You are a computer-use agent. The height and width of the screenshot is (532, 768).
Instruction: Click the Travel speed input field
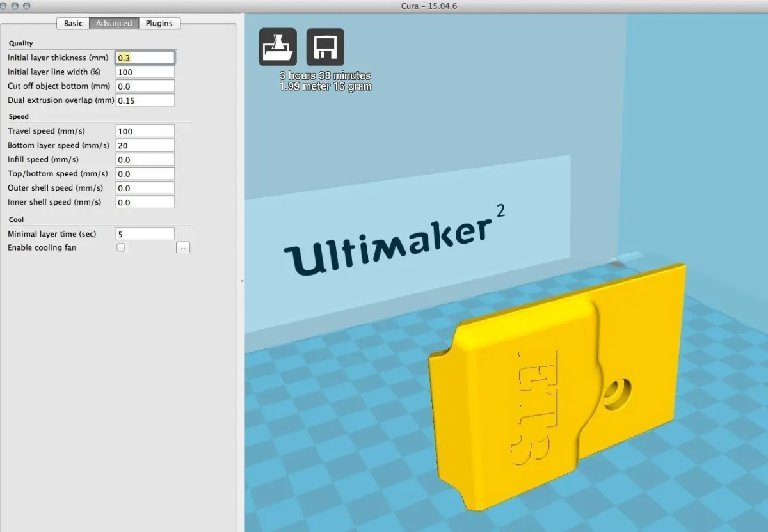[x=145, y=131]
